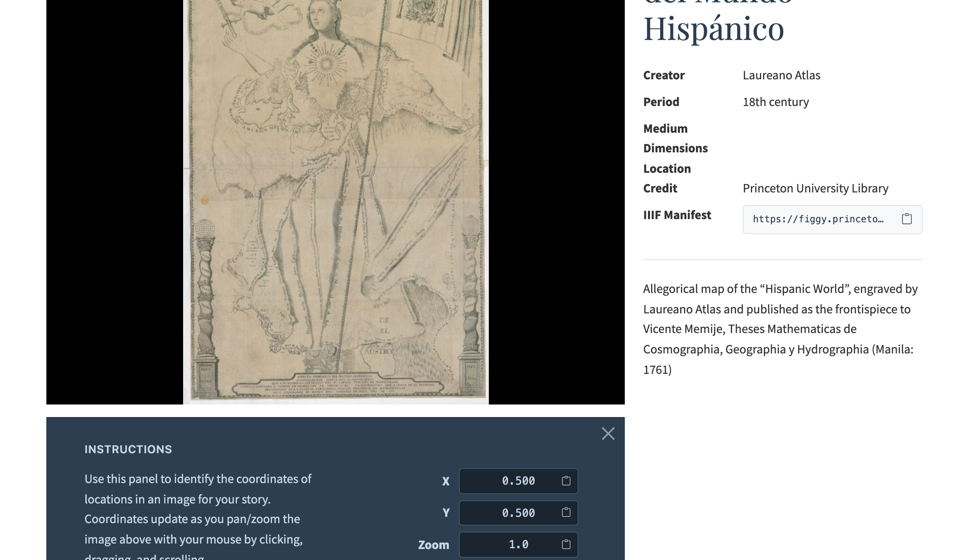
Task: Click into the Y coordinate field
Action: pos(511,512)
